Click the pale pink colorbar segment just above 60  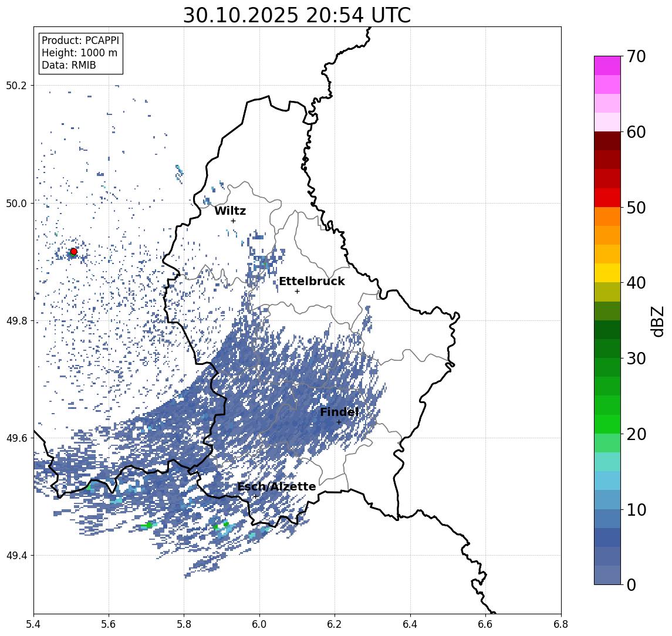607,122
